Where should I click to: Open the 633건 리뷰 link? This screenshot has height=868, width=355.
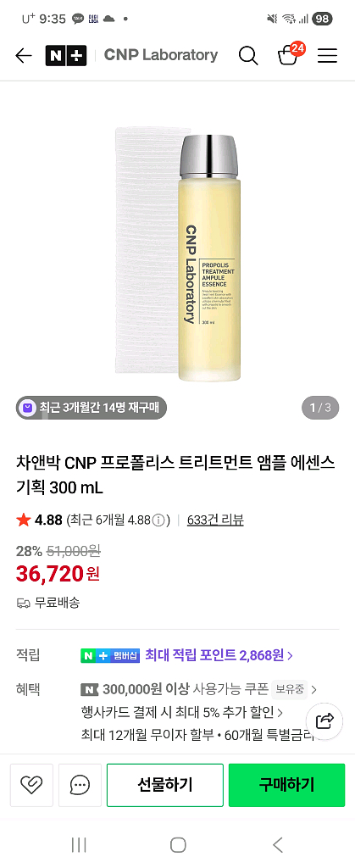click(216, 520)
